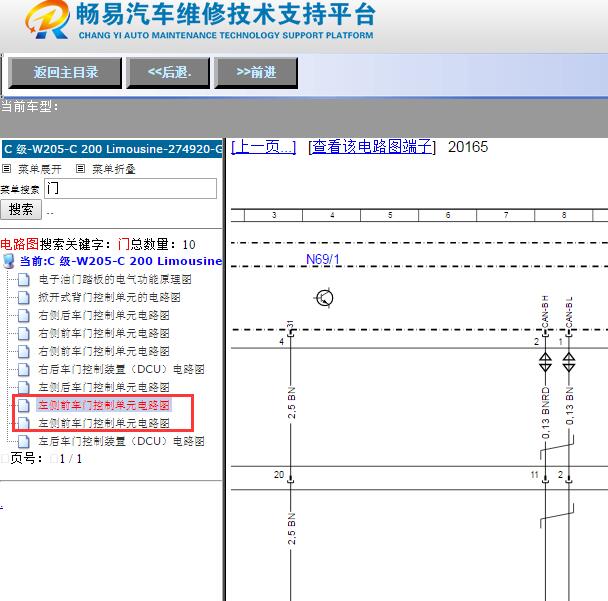
Task: Focus the 菜单搜索 input field
Action: click(x=130, y=188)
